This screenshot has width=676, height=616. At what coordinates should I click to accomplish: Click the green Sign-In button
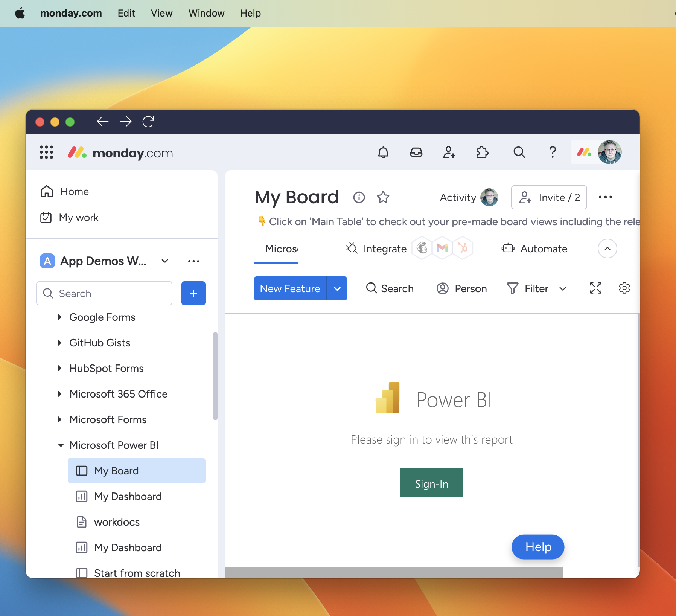click(431, 483)
